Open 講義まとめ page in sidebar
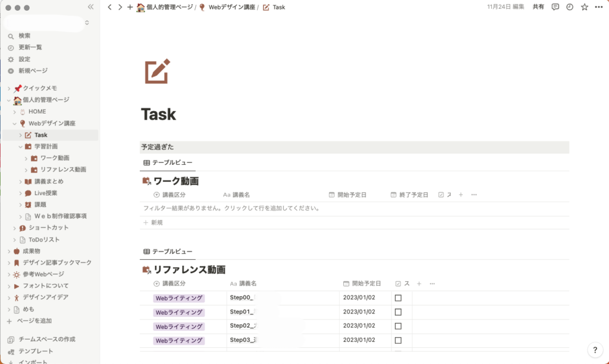Viewport: 609px width, 364px height. (49, 181)
